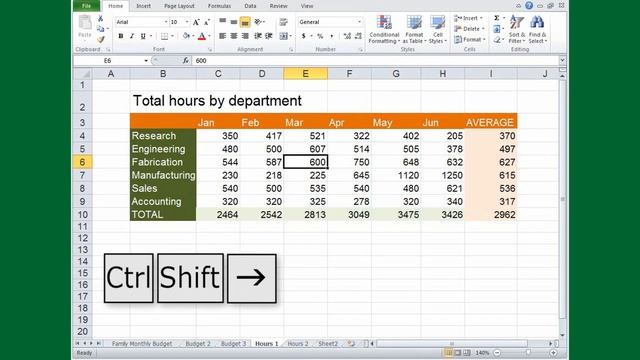This screenshot has width=640, height=360.
Task: Open Family Monthly Budget sheet tab
Action: point(142,344)
